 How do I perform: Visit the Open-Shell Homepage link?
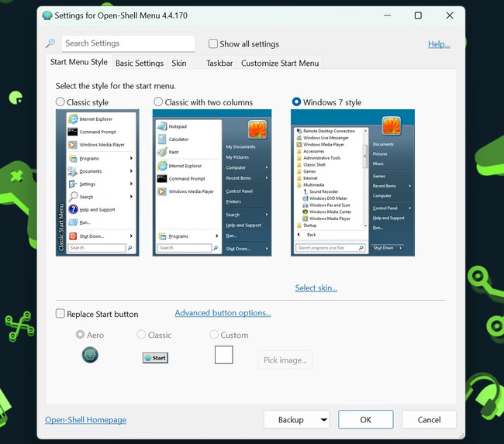click(85, 420)
